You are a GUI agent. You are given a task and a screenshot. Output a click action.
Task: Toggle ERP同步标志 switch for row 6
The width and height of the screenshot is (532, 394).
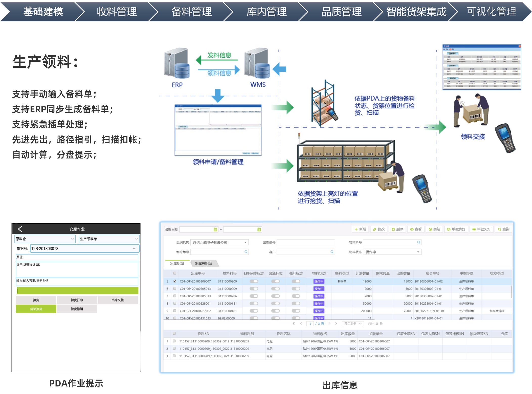click(254, 289)
